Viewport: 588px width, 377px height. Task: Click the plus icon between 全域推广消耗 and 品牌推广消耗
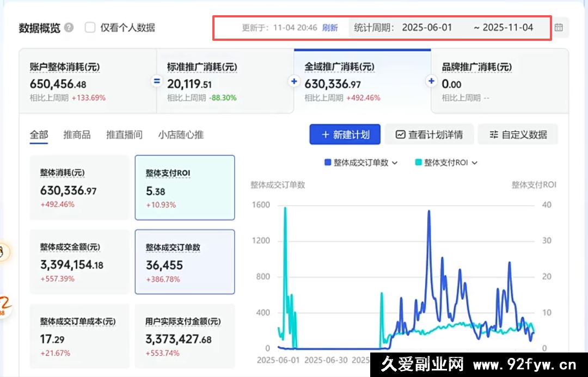click(431, 81)
